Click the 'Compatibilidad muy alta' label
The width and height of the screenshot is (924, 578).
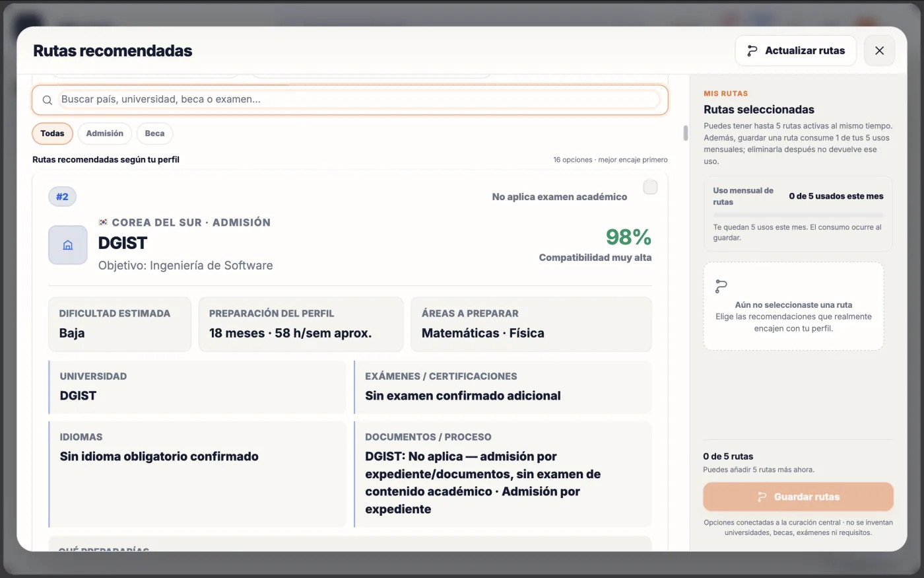pyautogui.click(x=595, y=258)
